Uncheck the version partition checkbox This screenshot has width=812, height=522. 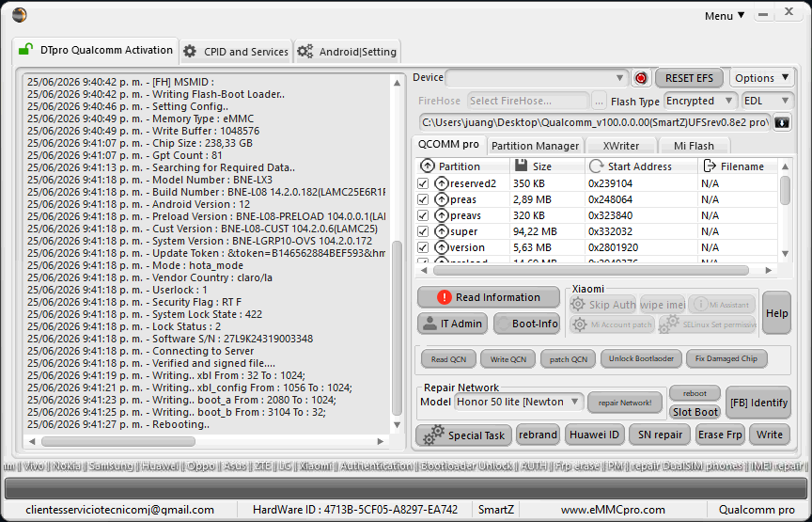(x=423, y=247)
